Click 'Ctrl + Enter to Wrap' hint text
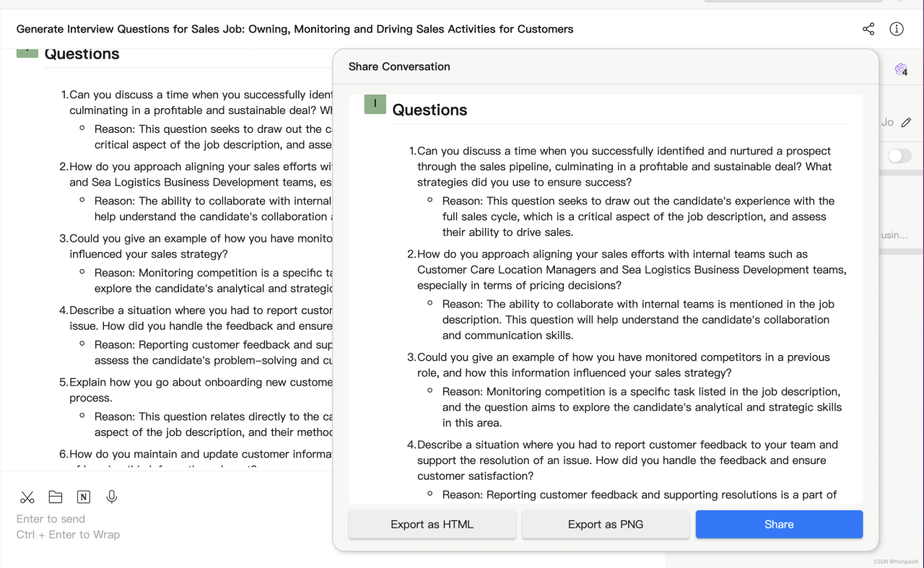 (x=68, y=535)
